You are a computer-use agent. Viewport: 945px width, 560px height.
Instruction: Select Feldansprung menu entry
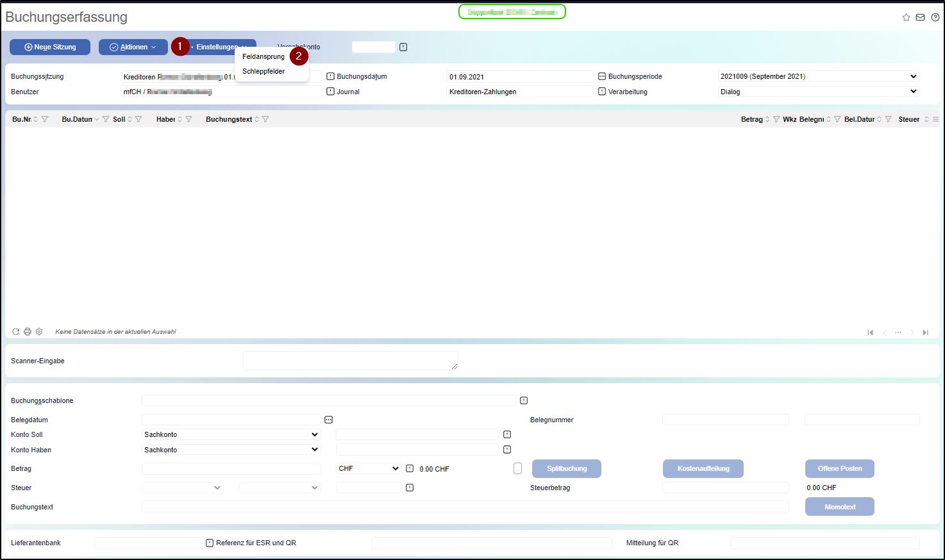point(263,56)
